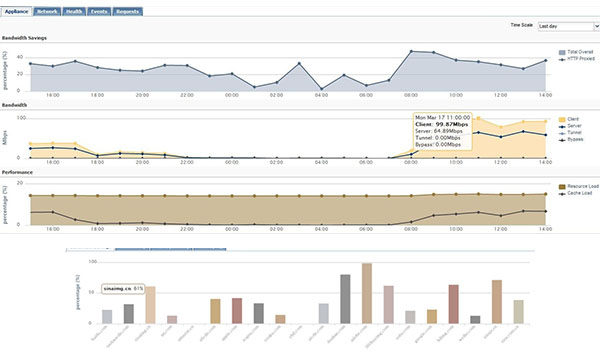Switch to the Health tab
The height and width of the screenshot is (360, 600).
(x=74, y=11)
